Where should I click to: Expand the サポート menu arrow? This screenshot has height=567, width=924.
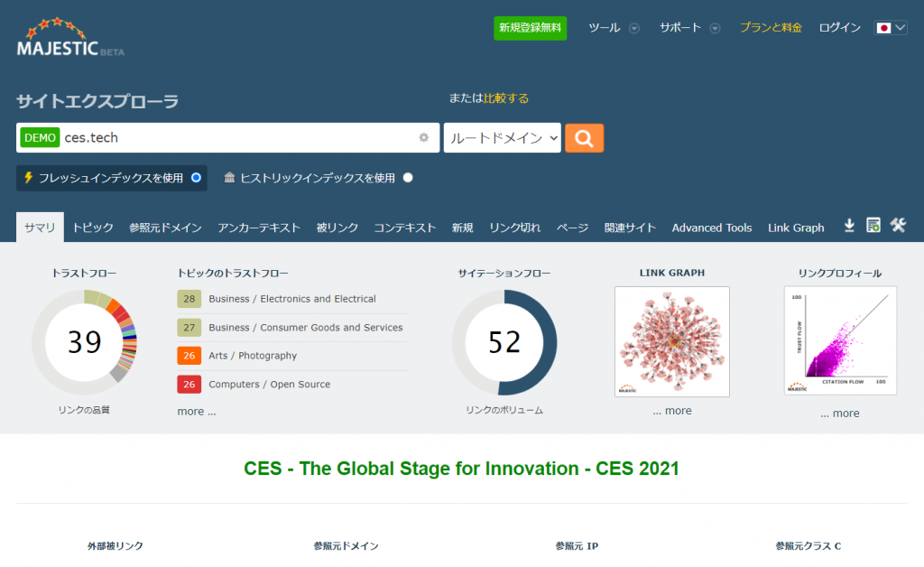(715, 28)
